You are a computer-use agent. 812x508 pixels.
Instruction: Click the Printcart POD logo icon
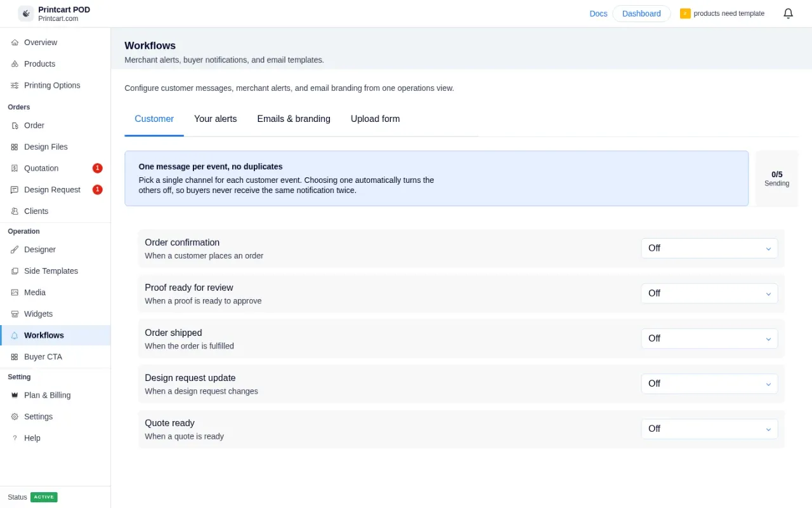[x=26, y=13]
